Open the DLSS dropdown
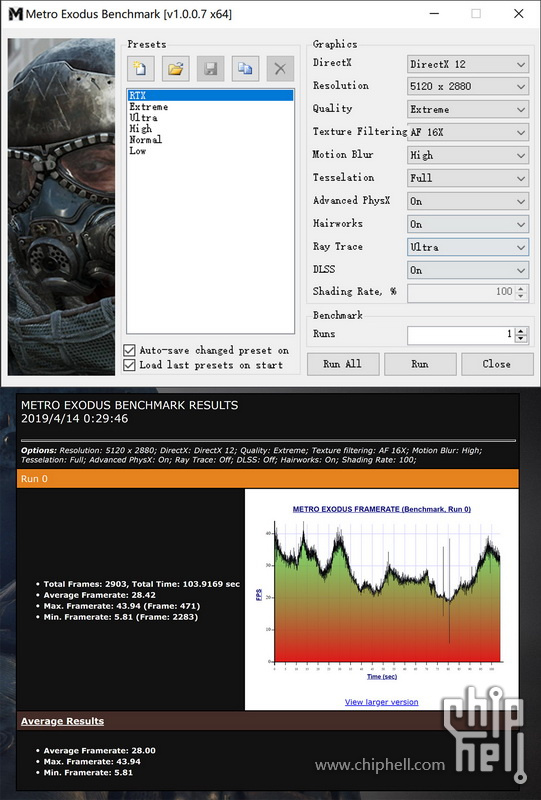541x800 pixels. pos(468,270)
